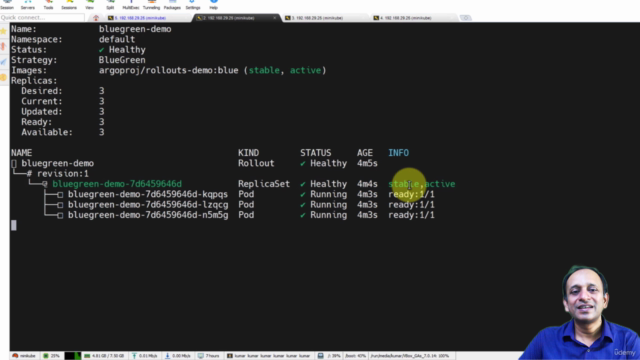Click the KIND column header
Screen dimensions: 640x360
249,153
